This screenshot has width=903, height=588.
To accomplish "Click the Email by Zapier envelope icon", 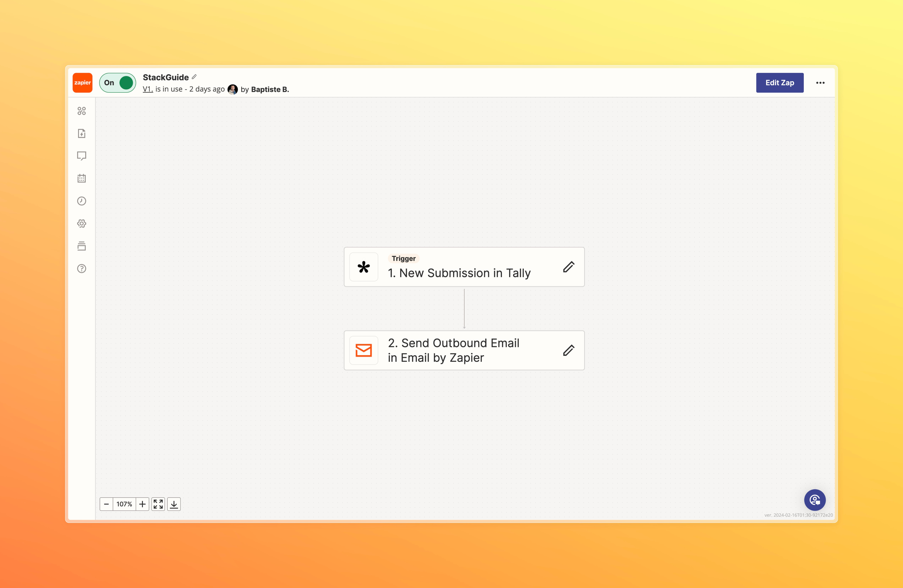I will tap(363, 350).
